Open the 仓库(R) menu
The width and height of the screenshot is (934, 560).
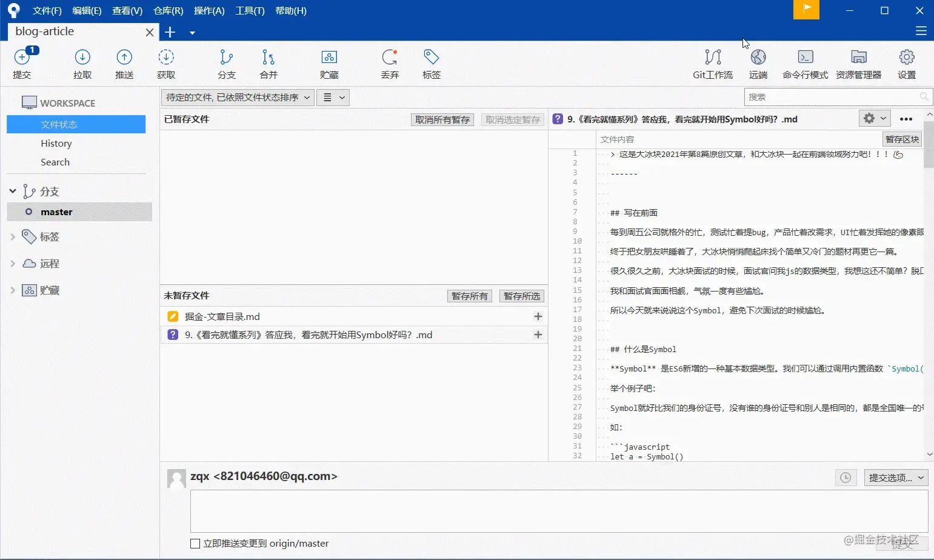point(168,11)
